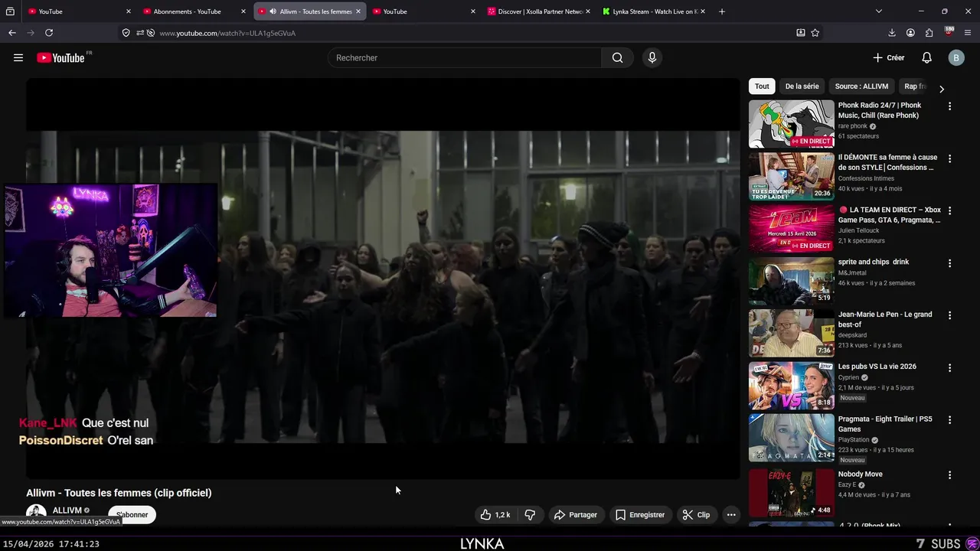The image size is (980, 551).
Task: Open the account avatar menu
Action: pyautogui.click(x=955, y=57)
